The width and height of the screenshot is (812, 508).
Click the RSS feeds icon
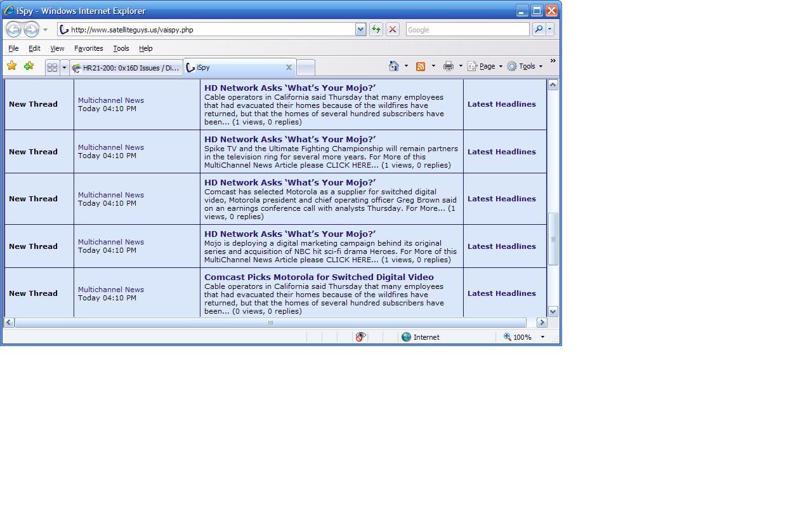coord(421,66)
